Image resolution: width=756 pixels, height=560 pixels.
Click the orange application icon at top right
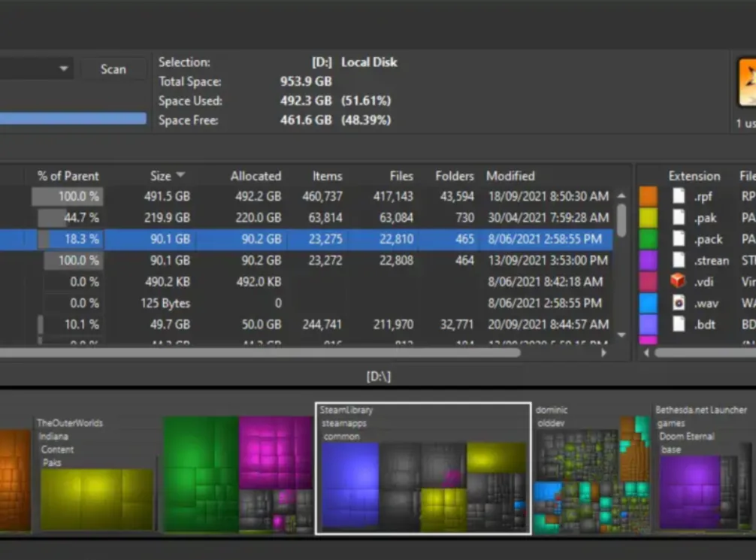pyautogui.click(x=747, y=82)
